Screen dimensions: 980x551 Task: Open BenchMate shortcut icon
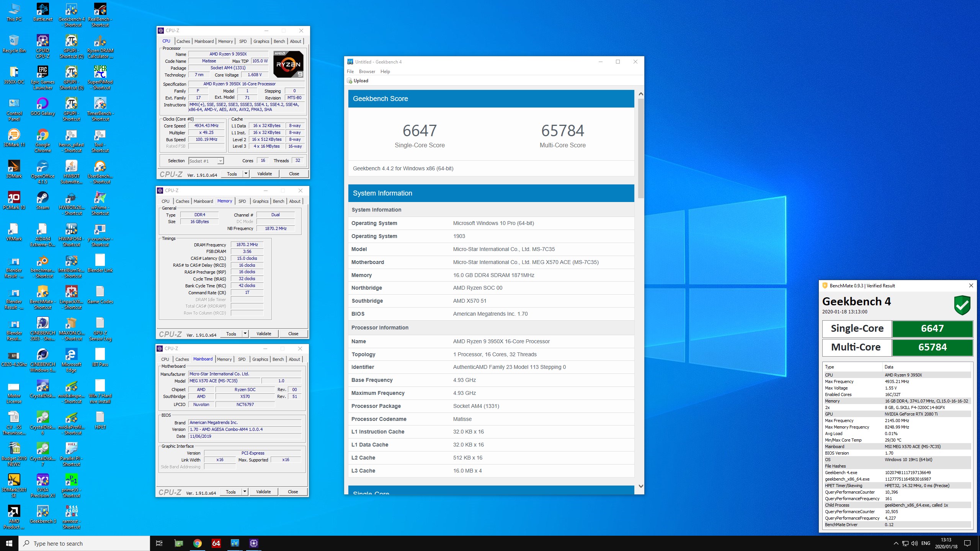pyautogui.click(x=42, y=298)
